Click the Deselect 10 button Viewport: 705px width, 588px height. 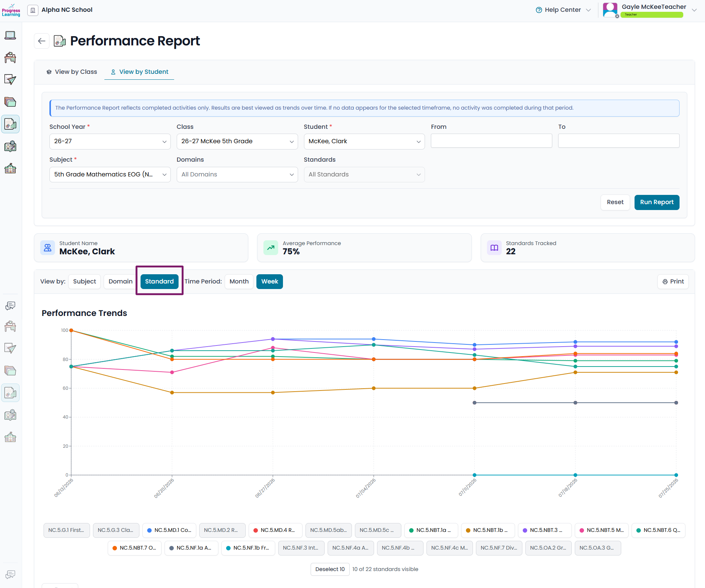[330, 569]
